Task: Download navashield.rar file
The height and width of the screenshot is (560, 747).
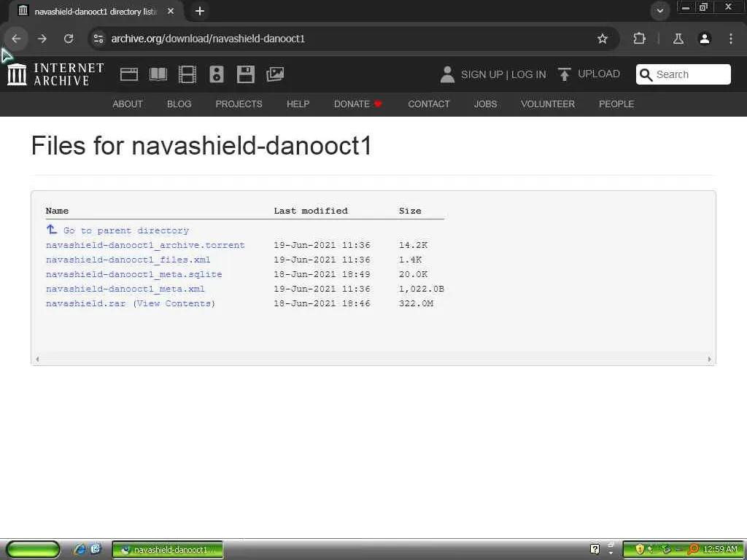Action: 86,304
